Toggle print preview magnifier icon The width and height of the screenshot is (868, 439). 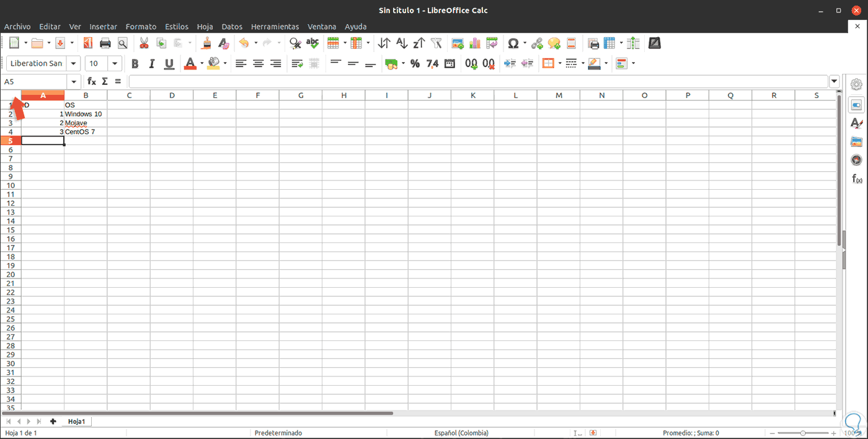click(122, 43)
